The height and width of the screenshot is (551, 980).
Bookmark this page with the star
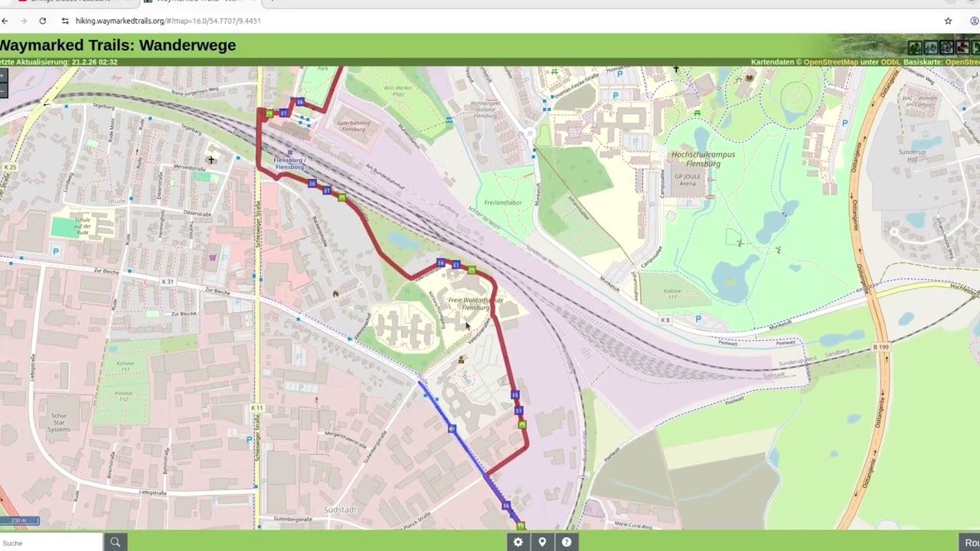(x=948, y=21)
